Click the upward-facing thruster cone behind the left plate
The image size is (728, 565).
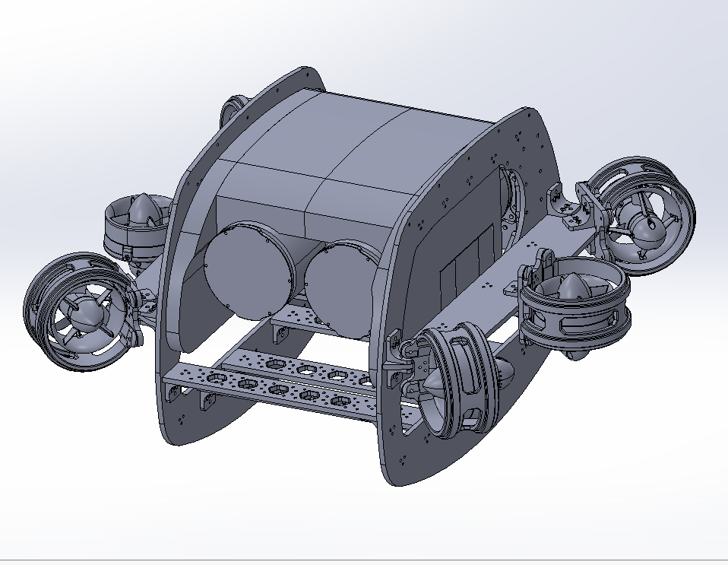141,210
